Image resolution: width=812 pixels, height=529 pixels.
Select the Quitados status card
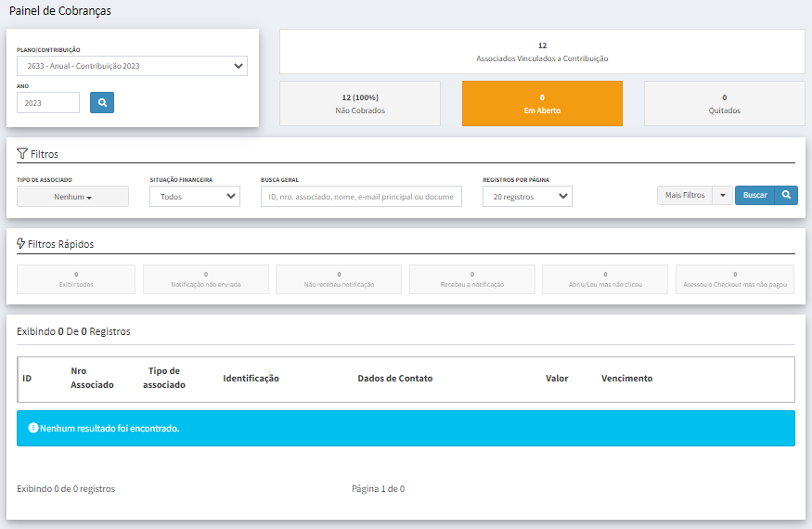click(x=724, y=103)
